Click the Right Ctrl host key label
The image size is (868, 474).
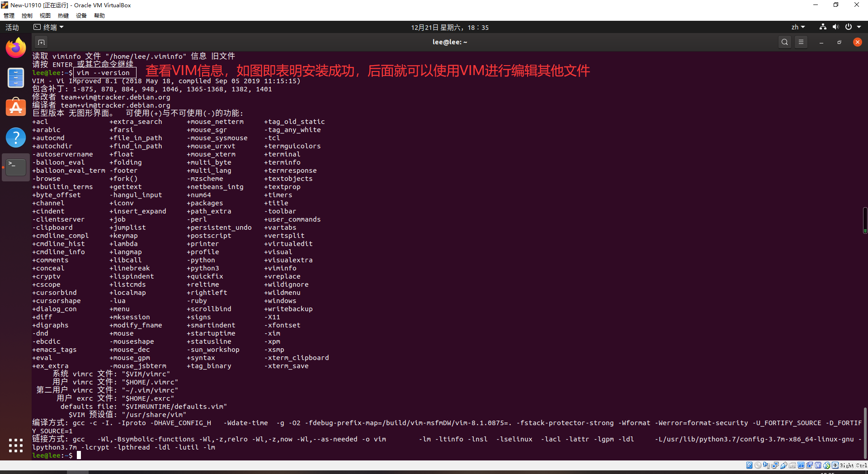(x=854, y=465)
